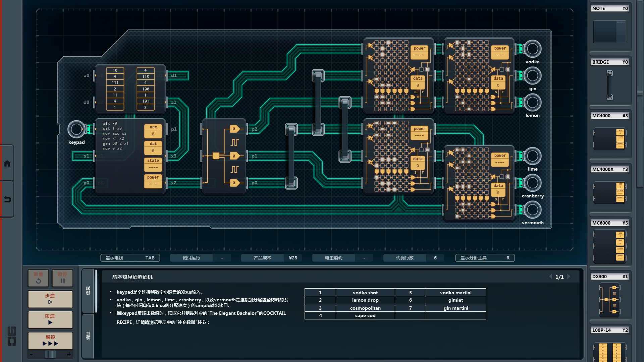The image size is (644, 362).
Task: Click the NOTE component thumbnail
Action: coord(609,31)
